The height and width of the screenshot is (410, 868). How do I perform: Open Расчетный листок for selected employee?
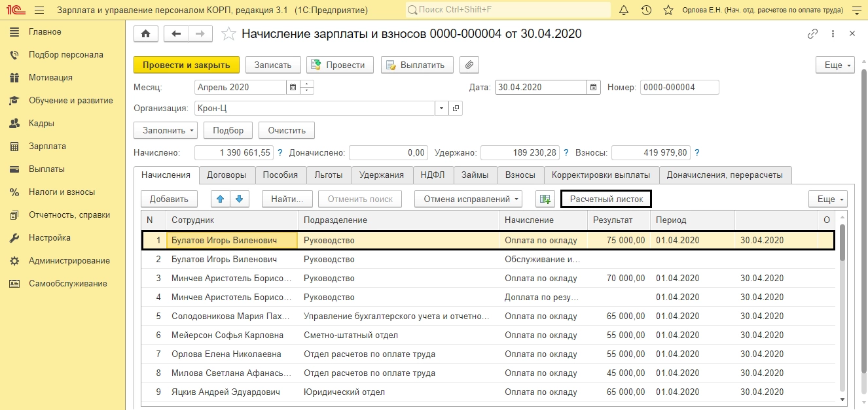coord(606,199)
